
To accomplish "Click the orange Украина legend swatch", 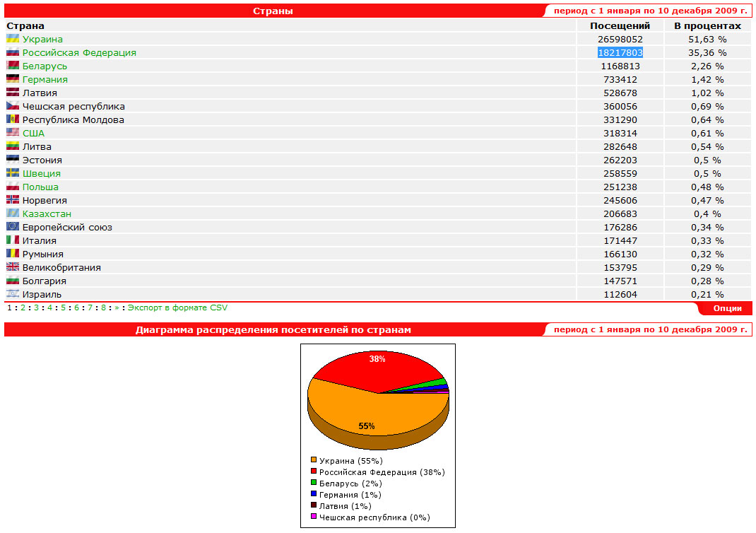I will (x=314, y=459).
